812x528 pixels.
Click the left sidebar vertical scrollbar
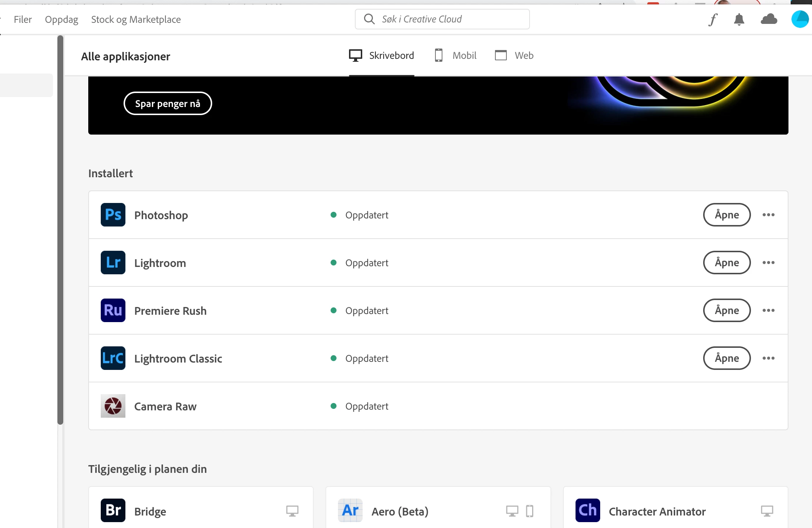pyautogui.click(x=60, y=230)
